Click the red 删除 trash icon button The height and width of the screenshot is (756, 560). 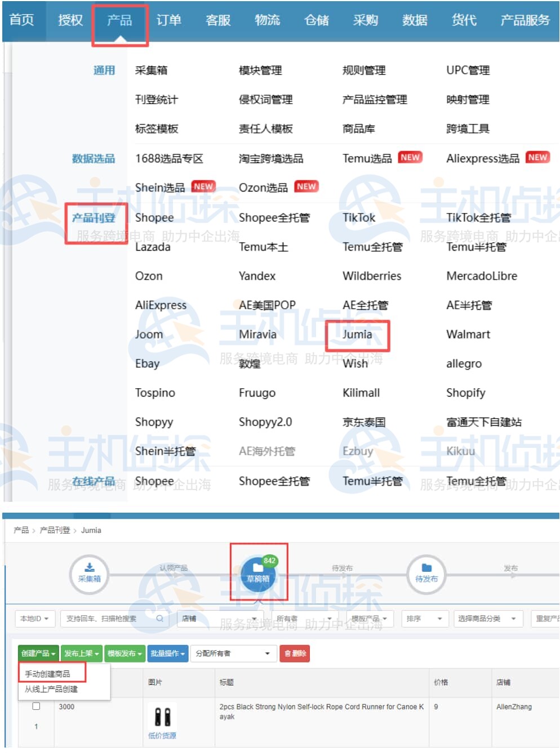[294, 653]
